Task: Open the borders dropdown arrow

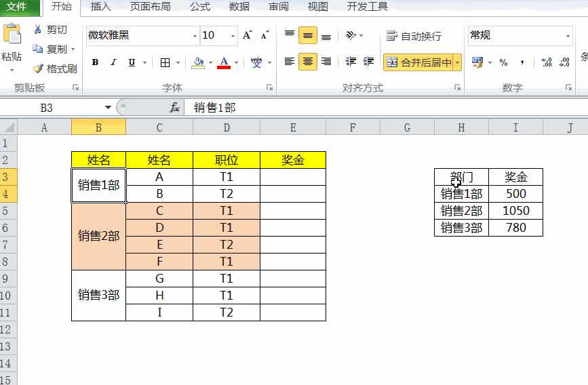Action: tap(178, 62)
